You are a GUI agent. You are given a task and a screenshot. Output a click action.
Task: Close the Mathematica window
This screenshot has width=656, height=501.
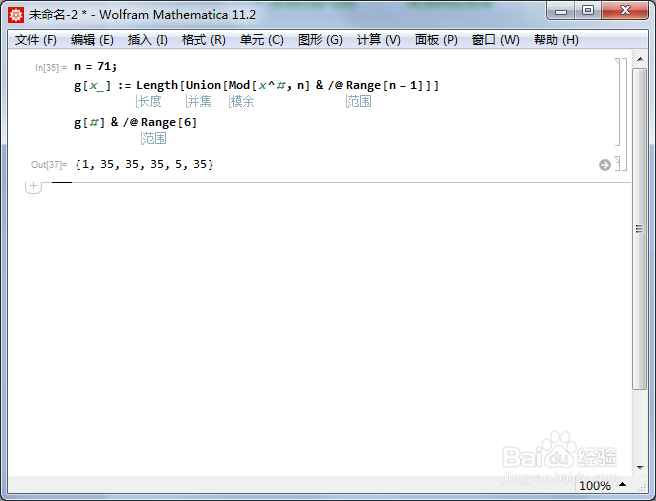pos(625,10)
